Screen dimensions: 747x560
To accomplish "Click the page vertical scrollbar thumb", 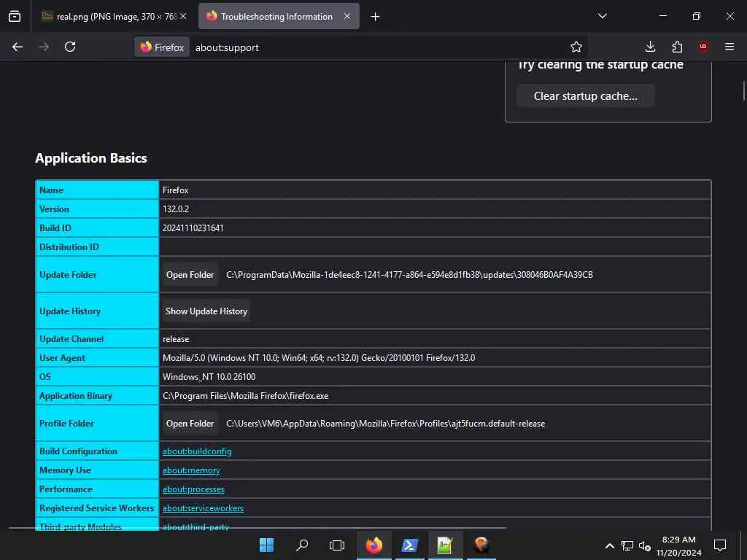I will point(743,90).
